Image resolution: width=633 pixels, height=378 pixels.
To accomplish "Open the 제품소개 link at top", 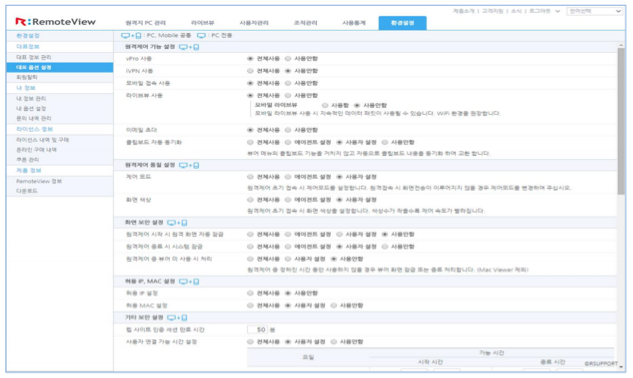I will 463,11.
